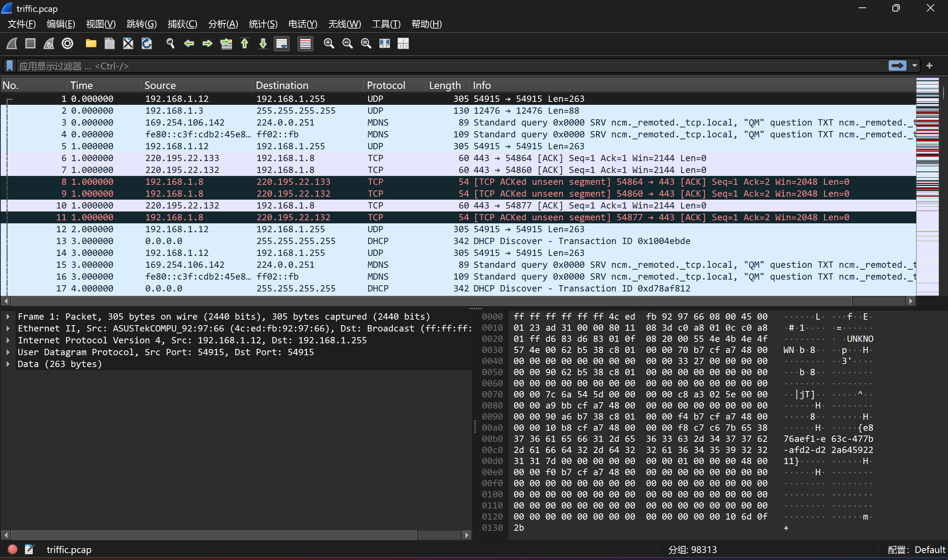The image size is (948, 560).
Task: Open the 文件(F) menu
Action: [21, 24]
